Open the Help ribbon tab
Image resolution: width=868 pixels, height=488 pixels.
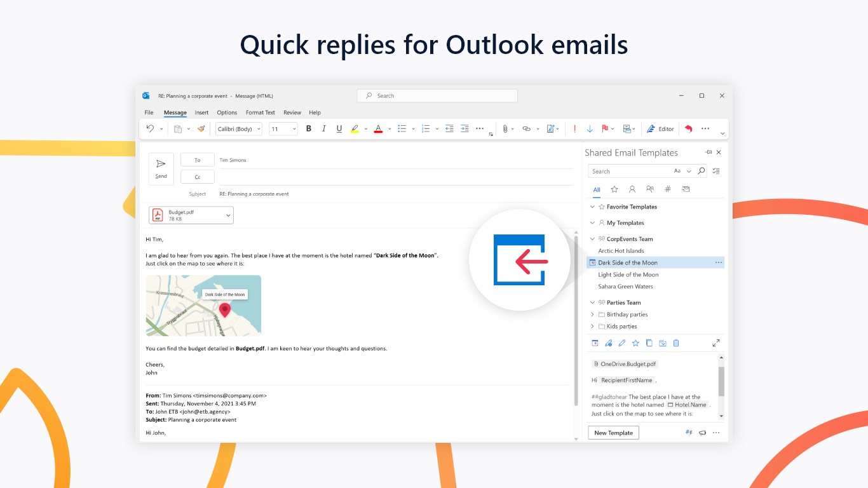coord(315,112)
